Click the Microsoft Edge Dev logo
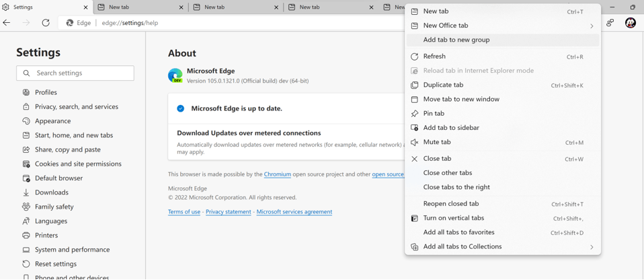 175,75
